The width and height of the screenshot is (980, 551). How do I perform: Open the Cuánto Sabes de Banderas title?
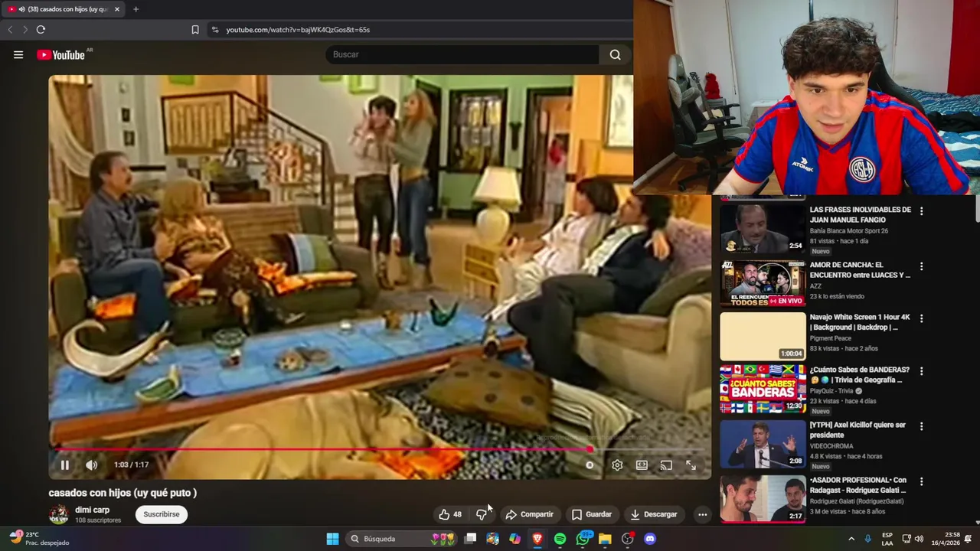click(x=859, y=375)
